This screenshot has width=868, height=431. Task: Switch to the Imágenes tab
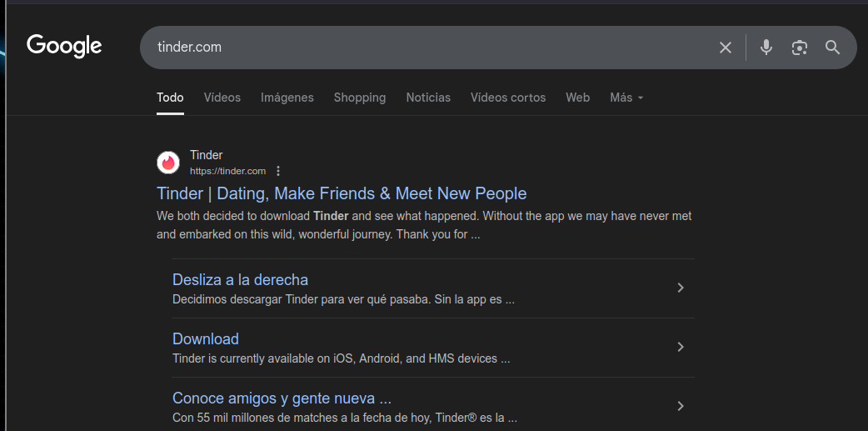[x=287, y=98]
